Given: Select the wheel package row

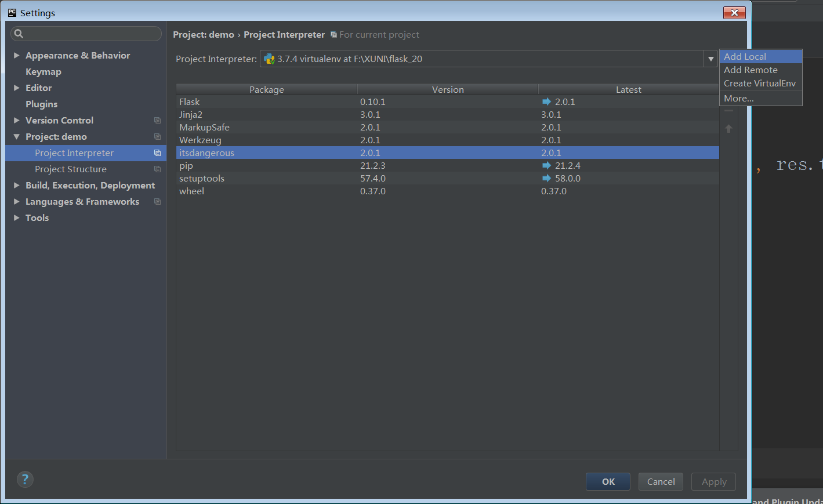Looking at the screenshot, I should pyautogui.click(x=448, y=191).
